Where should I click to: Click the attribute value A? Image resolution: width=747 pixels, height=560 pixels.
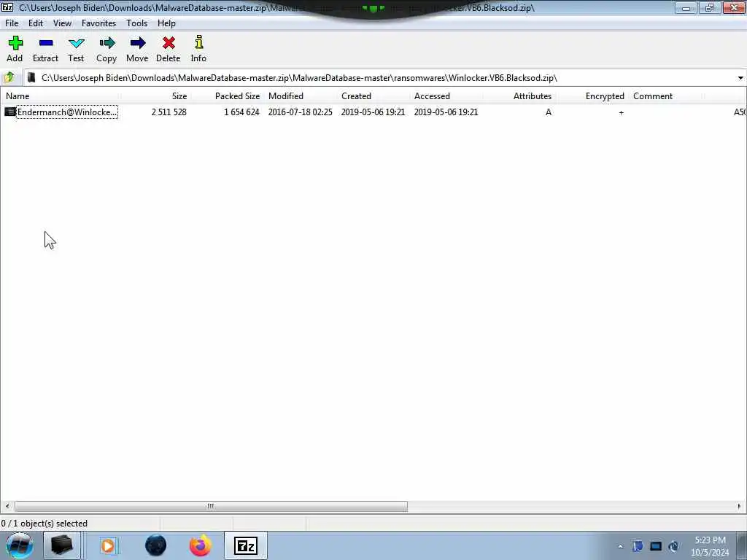(x=549, y=112)
